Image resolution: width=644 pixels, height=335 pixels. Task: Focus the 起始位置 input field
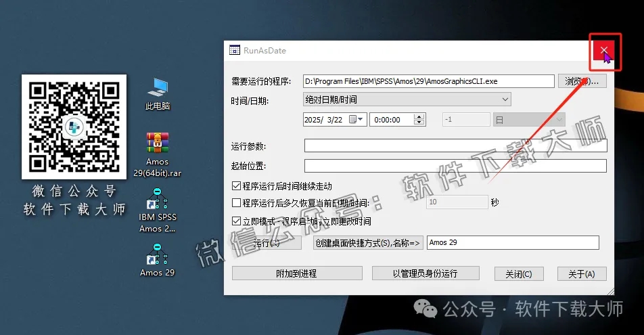455,166
